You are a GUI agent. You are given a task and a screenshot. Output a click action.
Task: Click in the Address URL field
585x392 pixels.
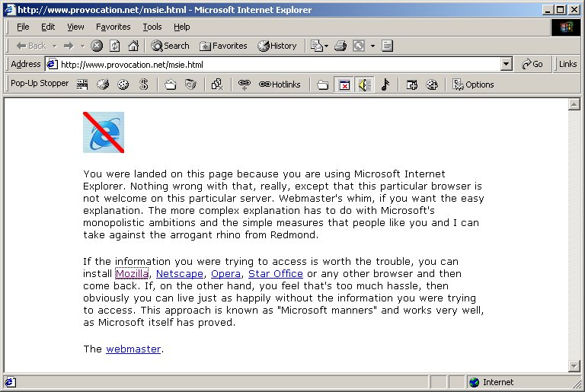pyautogui.click(x=273, y=64)
